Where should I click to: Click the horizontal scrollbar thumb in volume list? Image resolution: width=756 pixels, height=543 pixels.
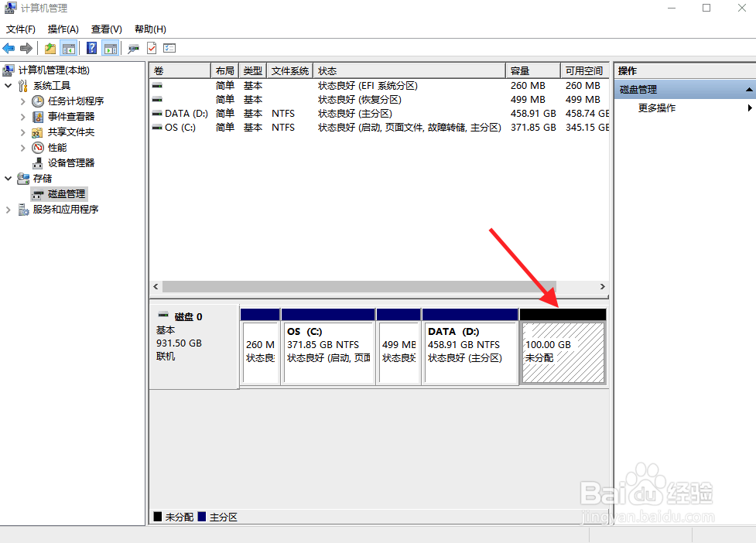(359, 287)
